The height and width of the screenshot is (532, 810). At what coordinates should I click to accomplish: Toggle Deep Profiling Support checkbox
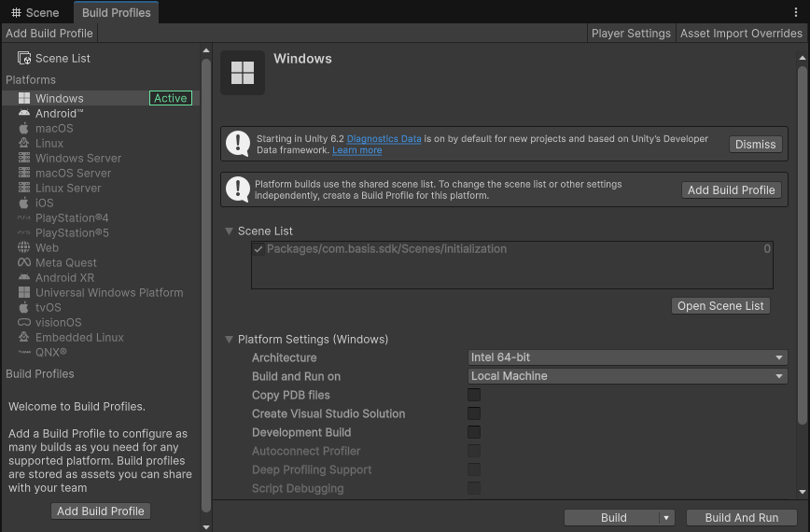474,469
